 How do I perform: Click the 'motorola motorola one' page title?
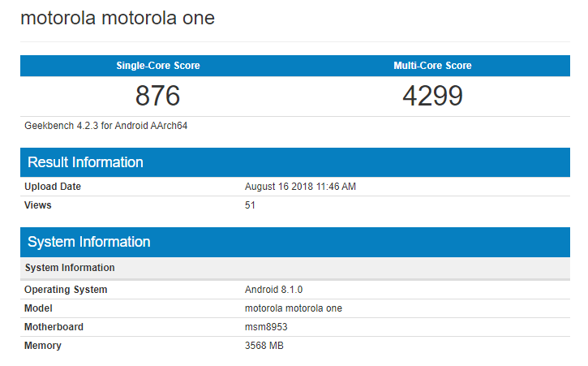(118, 18)
